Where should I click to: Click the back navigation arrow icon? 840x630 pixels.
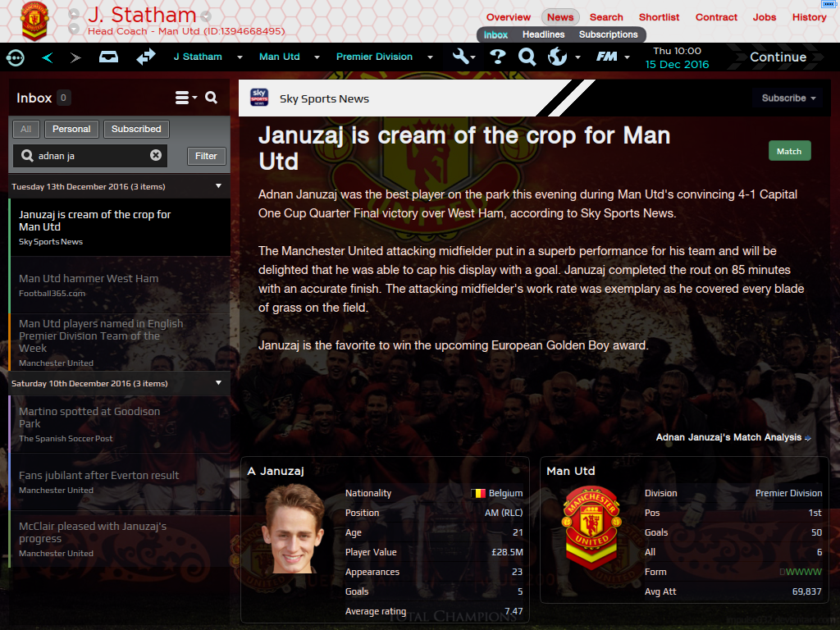click(x=47, y=57)
